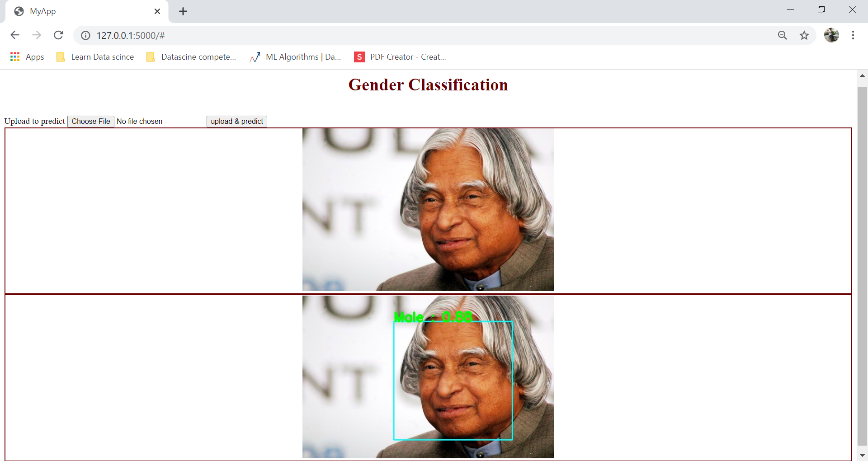Click the user profile avatar icon
868x461 pixels.
point(832,35)
